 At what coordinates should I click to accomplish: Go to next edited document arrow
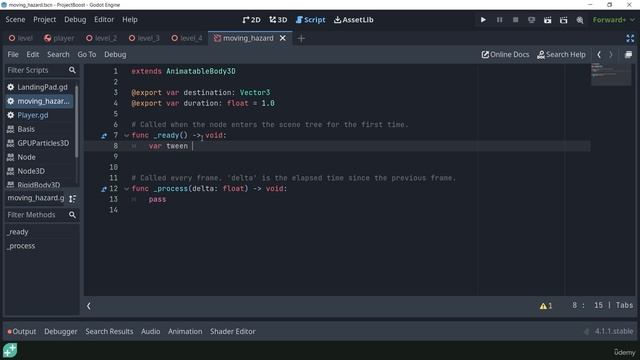pyautogui.click(x=611, y=55)
